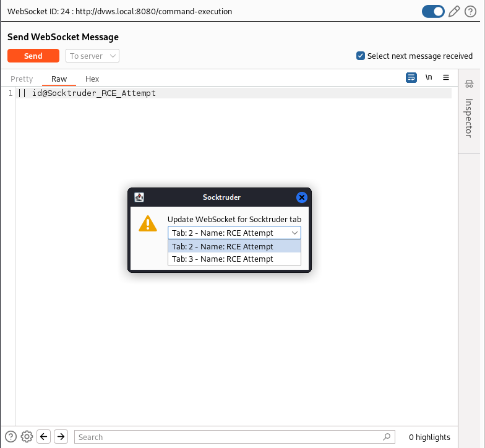Open the editor hamburger menu

(x=445, y=77)
